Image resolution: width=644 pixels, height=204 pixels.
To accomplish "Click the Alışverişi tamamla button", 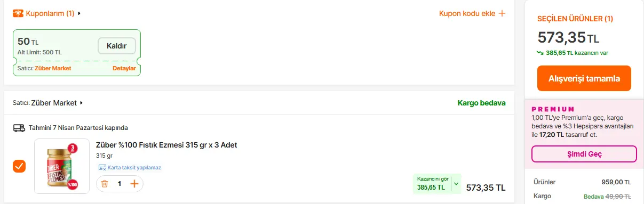I will coord(584,78).
